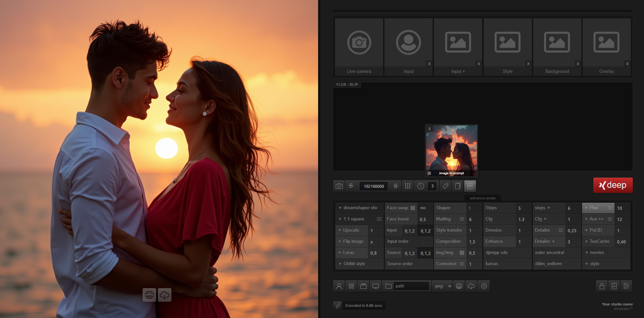Expand the movies option
The width and height of the screenshot is (644, 318).
[606, 253]
